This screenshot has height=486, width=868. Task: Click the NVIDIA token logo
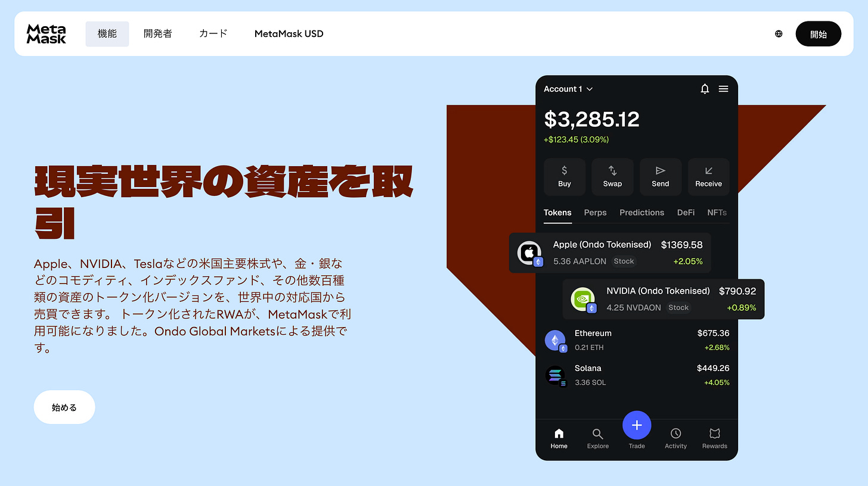pos(583,300)
